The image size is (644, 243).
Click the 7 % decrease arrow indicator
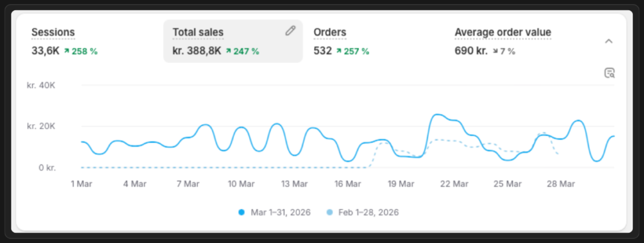click(495, 52)
